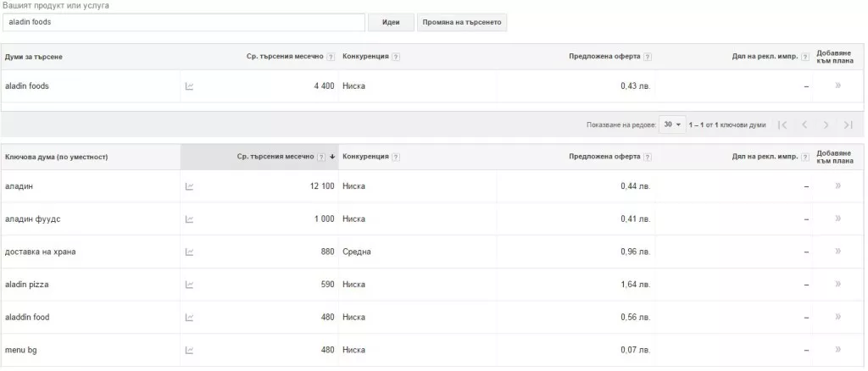Go to previous page of keywords
Screen dimensions: 868x371
click(805, 125)
